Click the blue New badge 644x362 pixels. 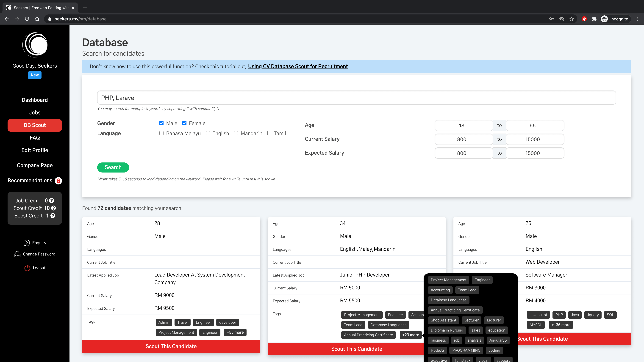tap(35, 75)
